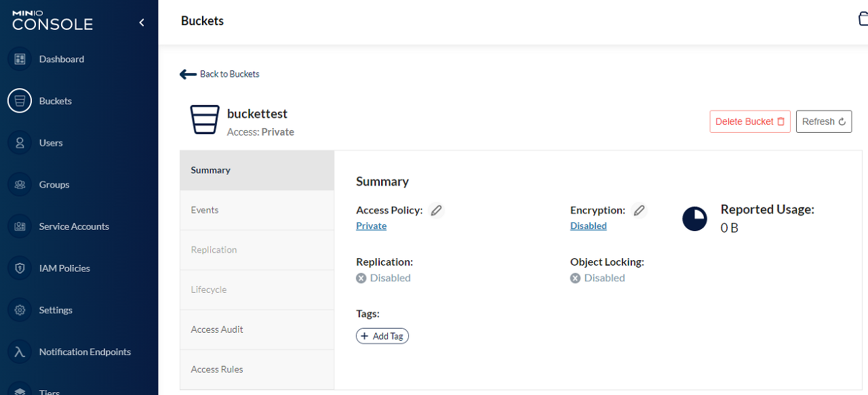
Task: Go to Users menu label
Action: coord(51,143)
